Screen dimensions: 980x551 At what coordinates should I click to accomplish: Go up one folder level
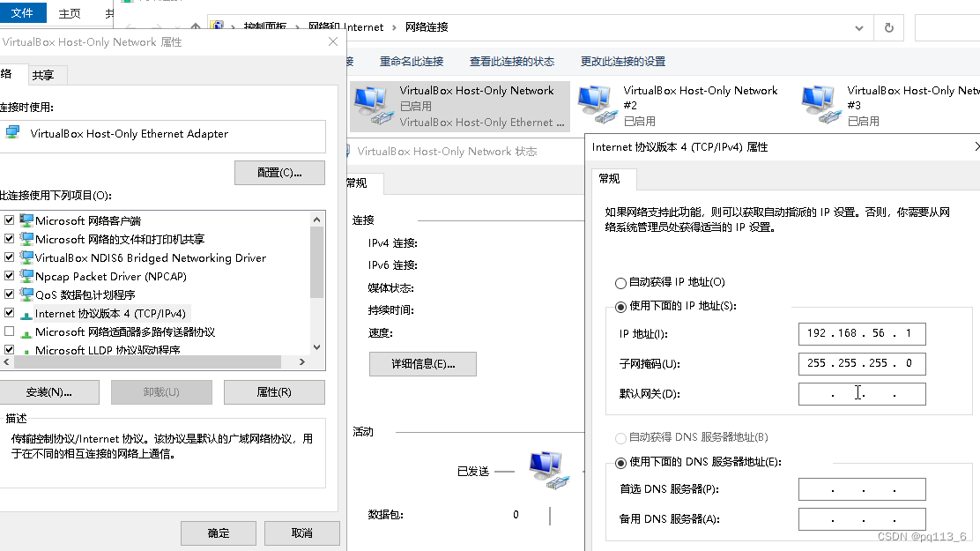tap(196, 27)
